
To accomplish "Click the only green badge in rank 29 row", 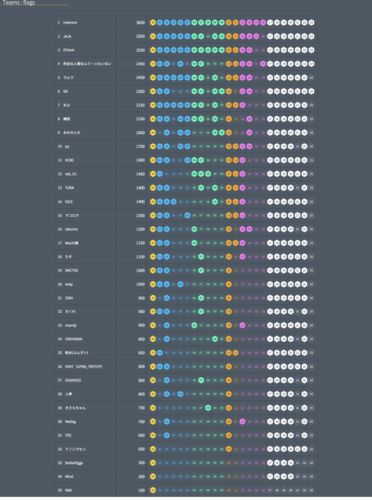I will click(208, 408).
